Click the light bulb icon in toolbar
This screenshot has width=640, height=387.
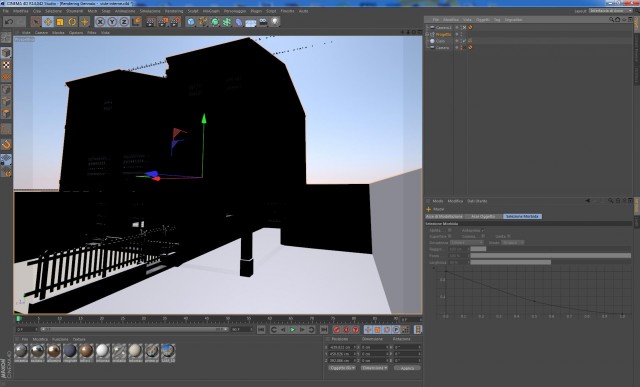click(x=275, y=22)
